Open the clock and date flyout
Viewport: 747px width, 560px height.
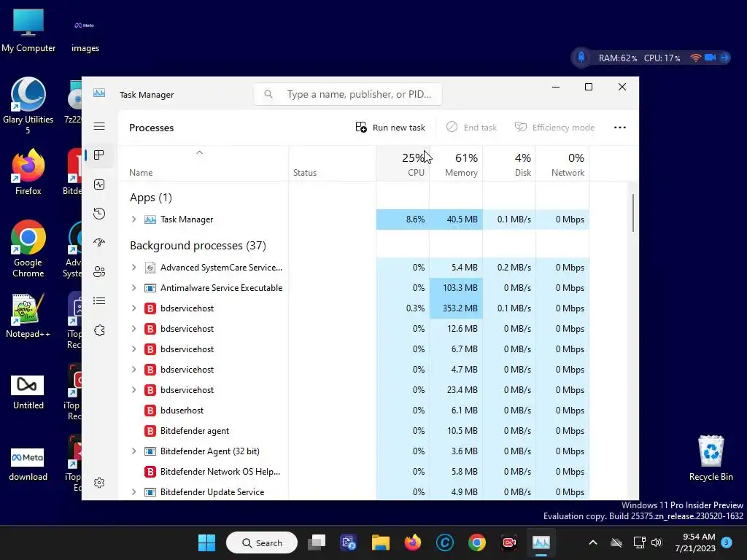(695, 542)
